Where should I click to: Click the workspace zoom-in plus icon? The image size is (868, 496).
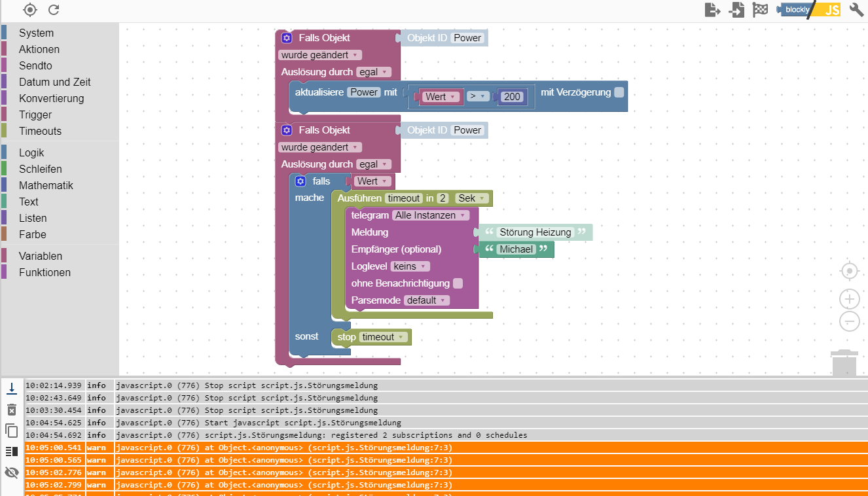849,299
